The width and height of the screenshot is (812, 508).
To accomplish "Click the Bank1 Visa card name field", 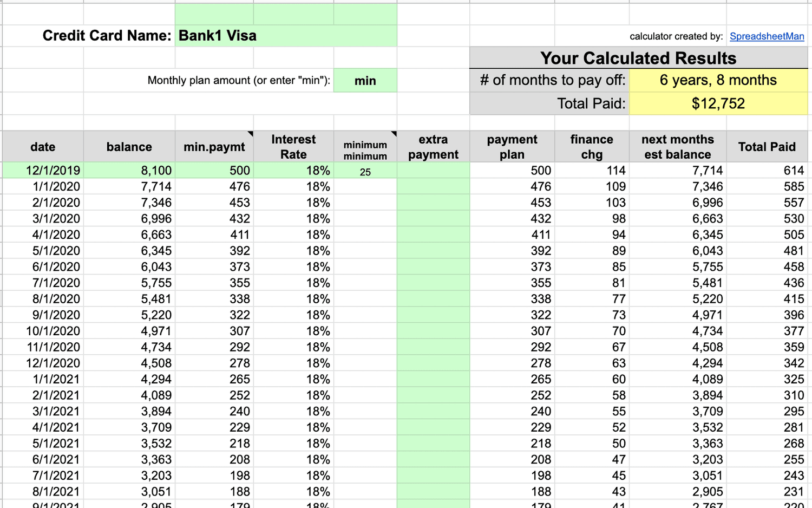I will [x=286, y=36].
